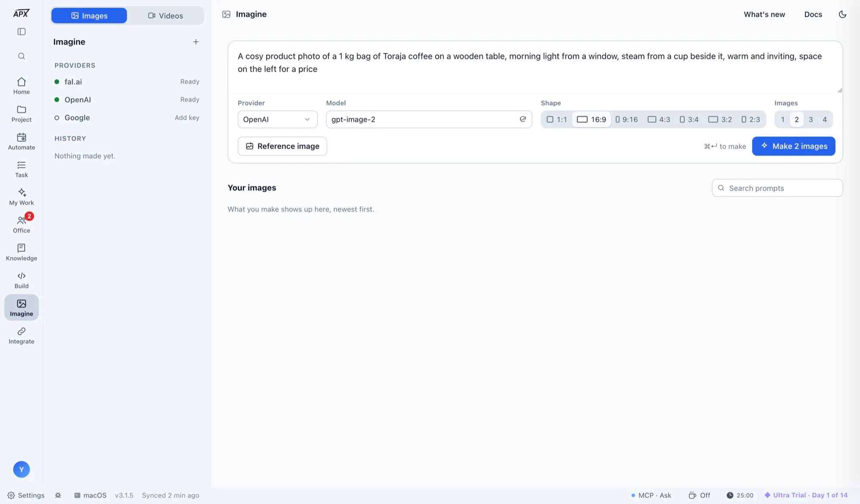Open the Model field gpt-image-2

(429, 119)
